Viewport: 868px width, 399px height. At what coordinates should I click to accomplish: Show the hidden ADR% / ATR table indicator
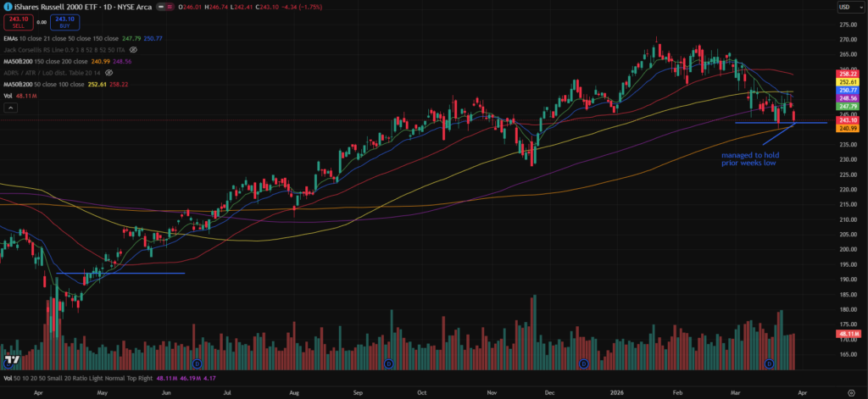point(109,74)
